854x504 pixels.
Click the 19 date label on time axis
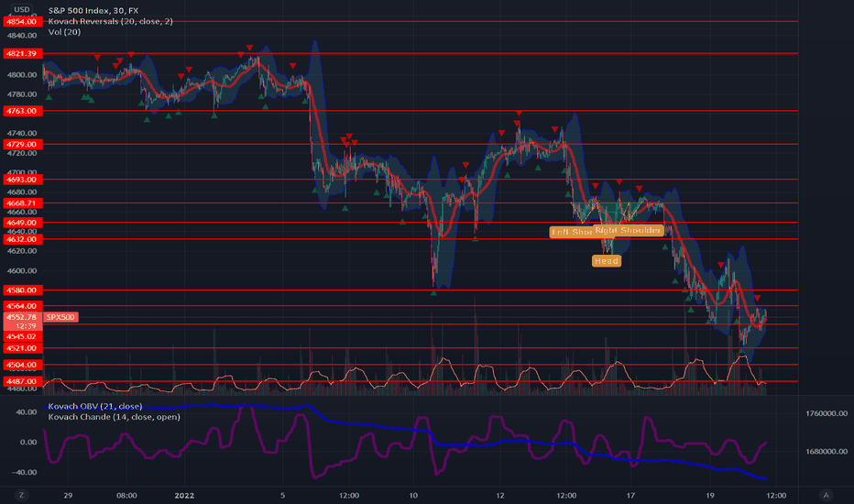tap(710, 495)
